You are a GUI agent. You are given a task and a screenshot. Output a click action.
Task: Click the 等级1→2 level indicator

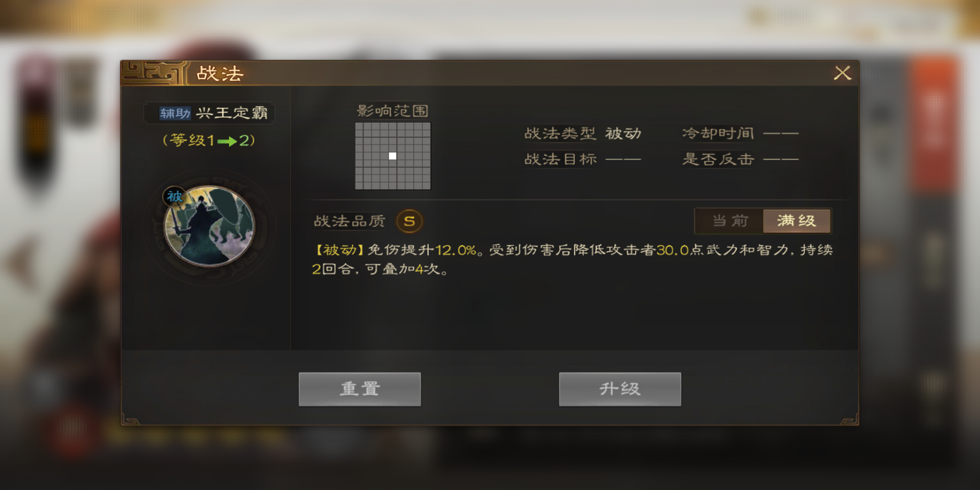[209, 140]
